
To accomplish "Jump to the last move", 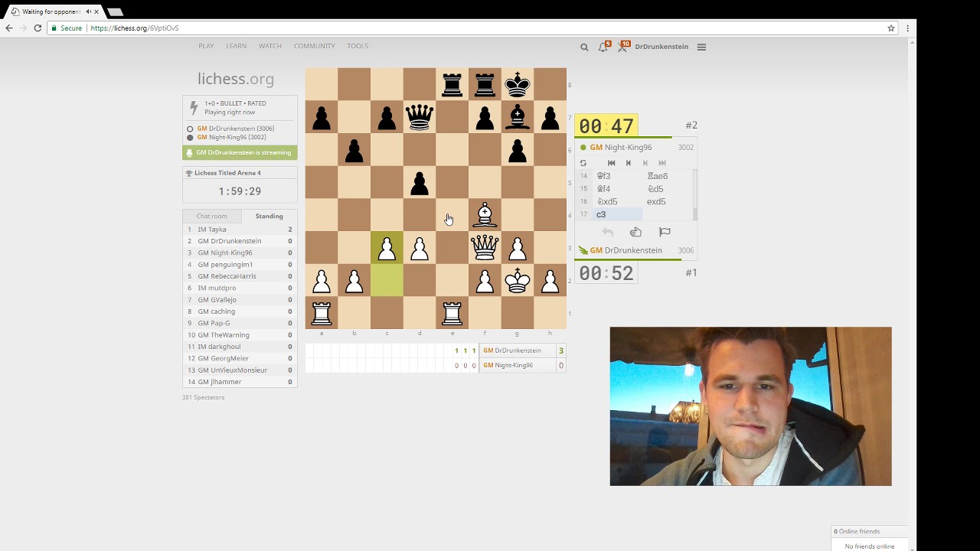I will [661, 163].
